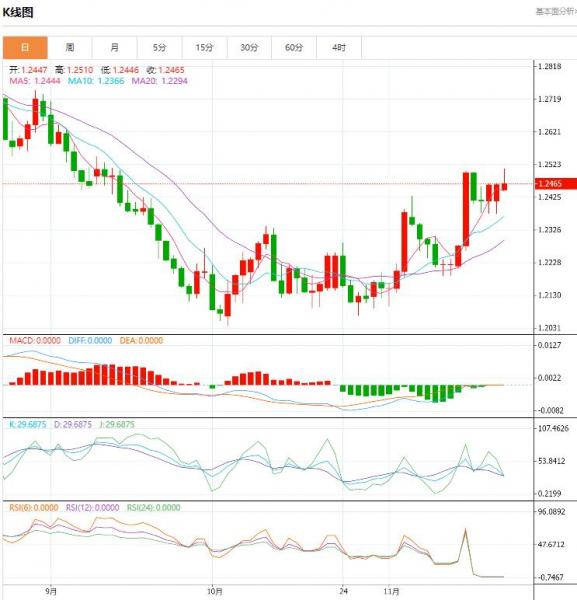Switch to the 周 weekly tab
This screenshot has height=600, width=577.
[x=70, y=47]
